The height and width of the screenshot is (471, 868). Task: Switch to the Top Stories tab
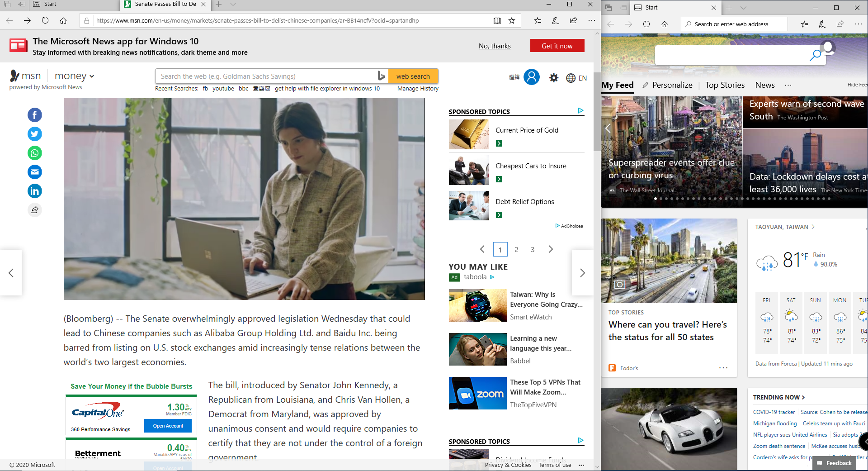pos(725,85)
